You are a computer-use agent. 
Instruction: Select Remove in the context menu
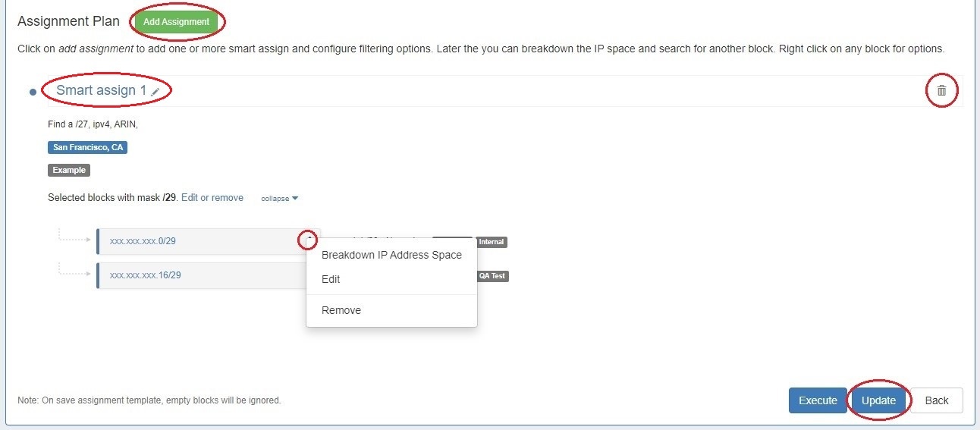tap(341, 310)
